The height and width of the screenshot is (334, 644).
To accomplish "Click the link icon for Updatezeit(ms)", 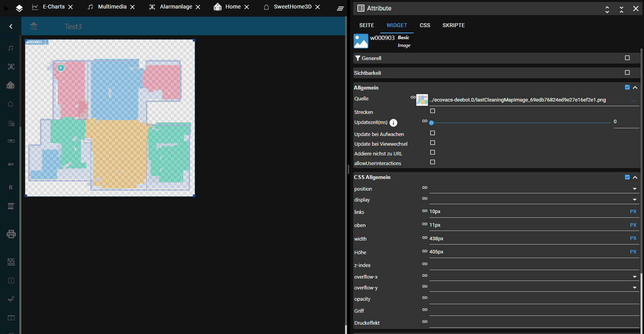I will [x=425, y=121].
